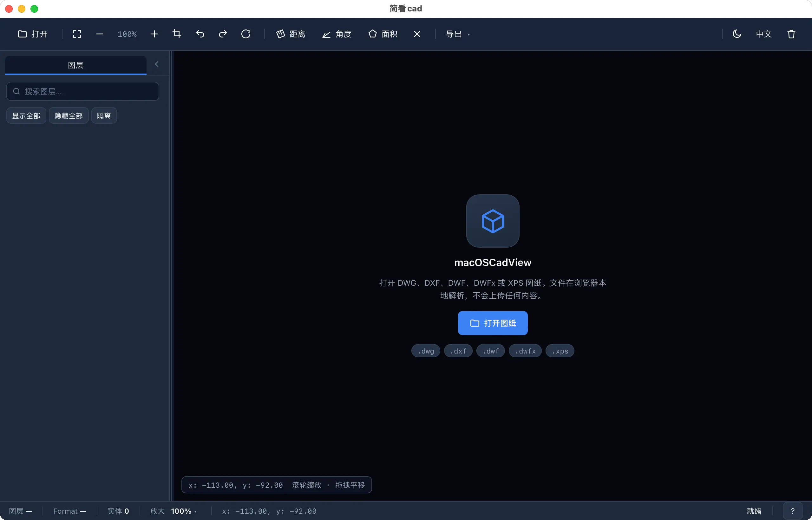Click Open Drawing (打开图纸) button
The height and width of the screenshot is (520, 812).
coord(493,323)
